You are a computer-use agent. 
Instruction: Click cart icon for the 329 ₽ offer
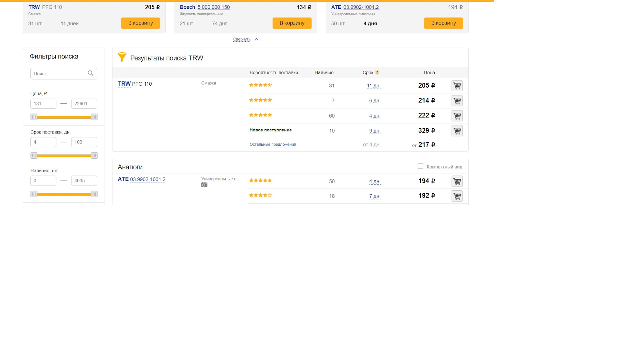click(x=457, y=131)
